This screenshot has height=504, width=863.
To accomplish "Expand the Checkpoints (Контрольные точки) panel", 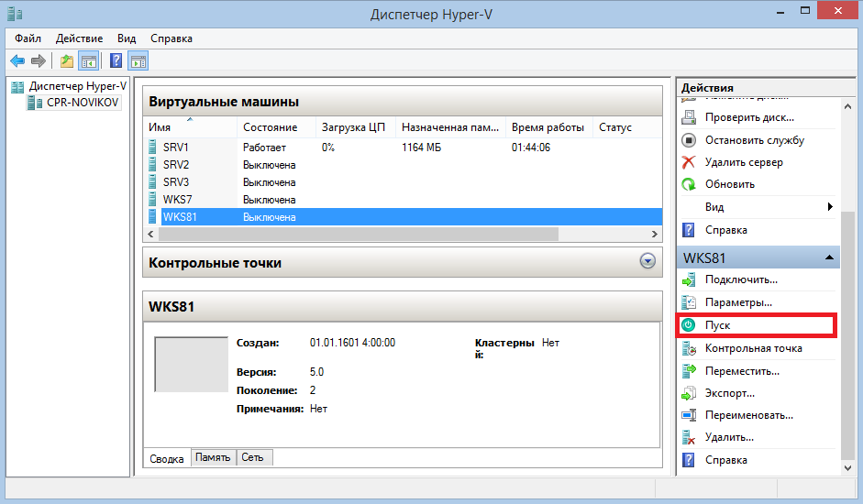I will (648, 262).
